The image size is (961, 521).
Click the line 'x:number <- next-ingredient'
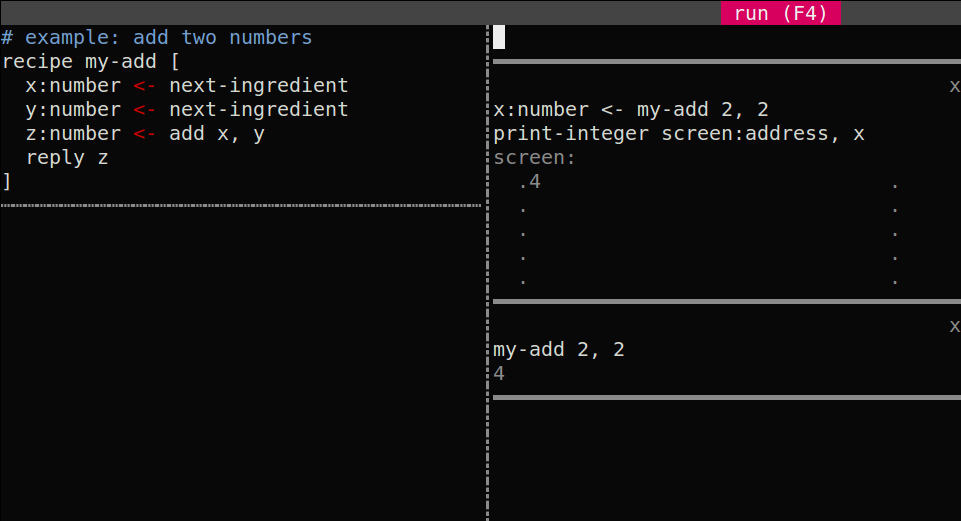(x=187, y=85)
